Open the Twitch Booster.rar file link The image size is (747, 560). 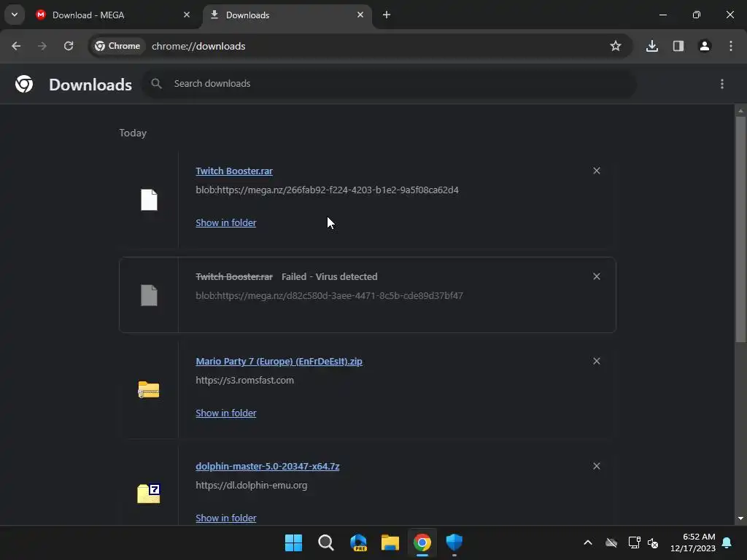coord(234,171)
